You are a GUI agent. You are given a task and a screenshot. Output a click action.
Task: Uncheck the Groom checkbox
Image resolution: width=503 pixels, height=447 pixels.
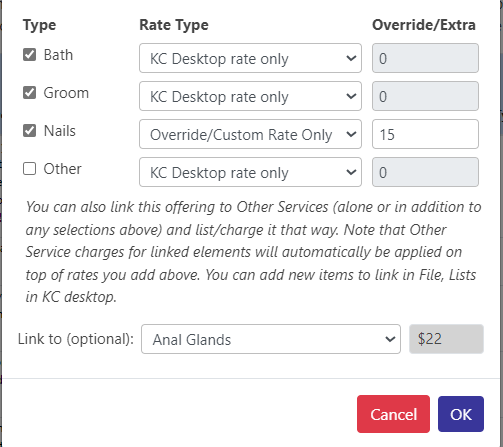point(29,93)
